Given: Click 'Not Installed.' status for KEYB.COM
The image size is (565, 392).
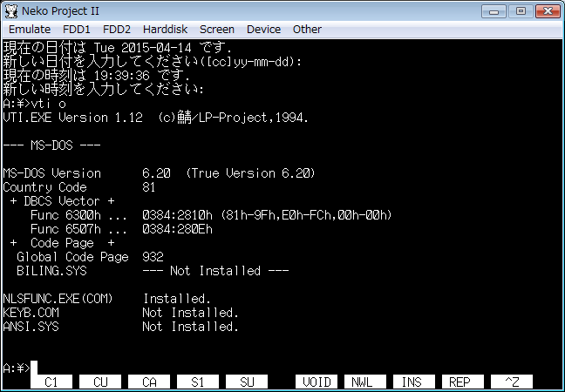Looking at the screenshot, I should [x=190, y=313].
